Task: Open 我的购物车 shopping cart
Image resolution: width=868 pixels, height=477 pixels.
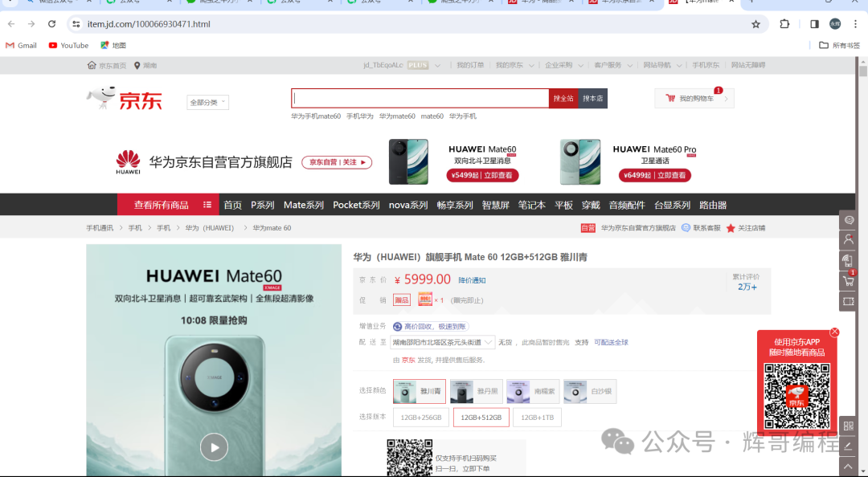Action: tap(694, 99)
